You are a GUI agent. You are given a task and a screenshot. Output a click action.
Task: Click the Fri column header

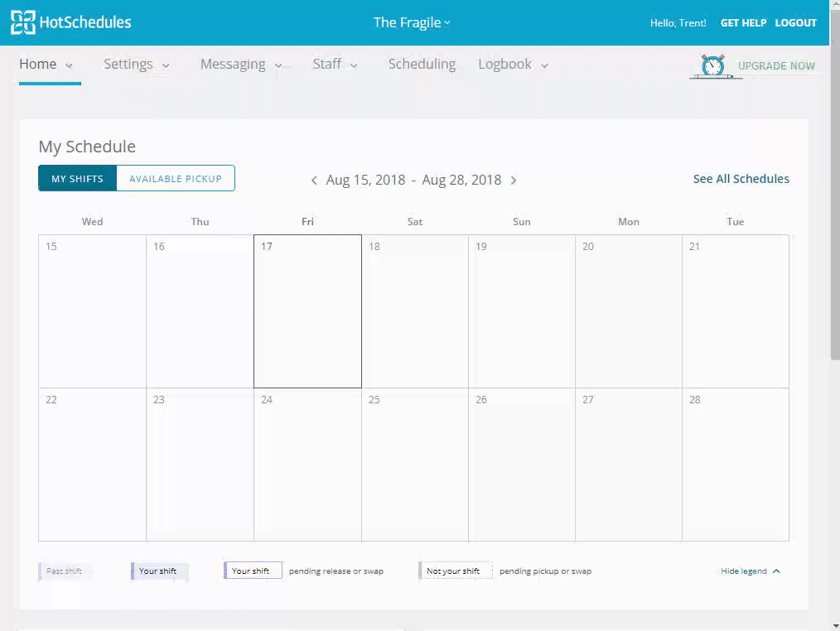(307, 222)
